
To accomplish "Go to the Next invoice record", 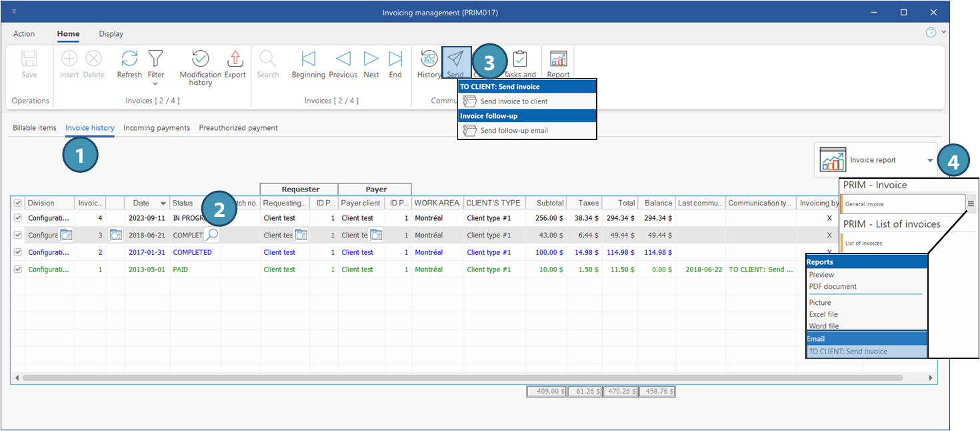I will pyautogui.click(x=371, y=59).
